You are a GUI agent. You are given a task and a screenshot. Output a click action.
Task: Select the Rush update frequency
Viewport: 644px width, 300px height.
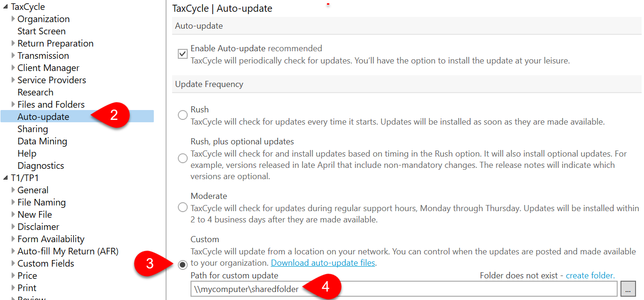pyautogui.click(x=183, y=115)
